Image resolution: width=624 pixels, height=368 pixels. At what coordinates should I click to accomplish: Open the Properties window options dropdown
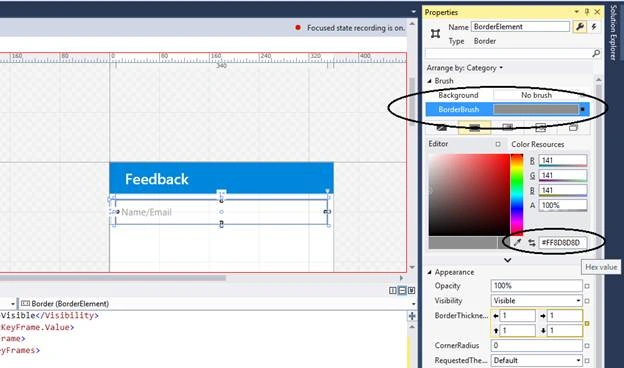point(576,12)
